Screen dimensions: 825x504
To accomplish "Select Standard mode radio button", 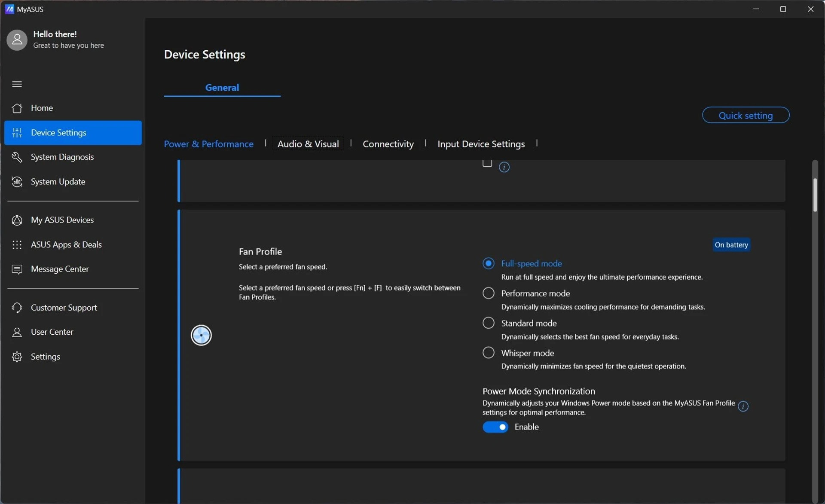I will pos(488,323).
